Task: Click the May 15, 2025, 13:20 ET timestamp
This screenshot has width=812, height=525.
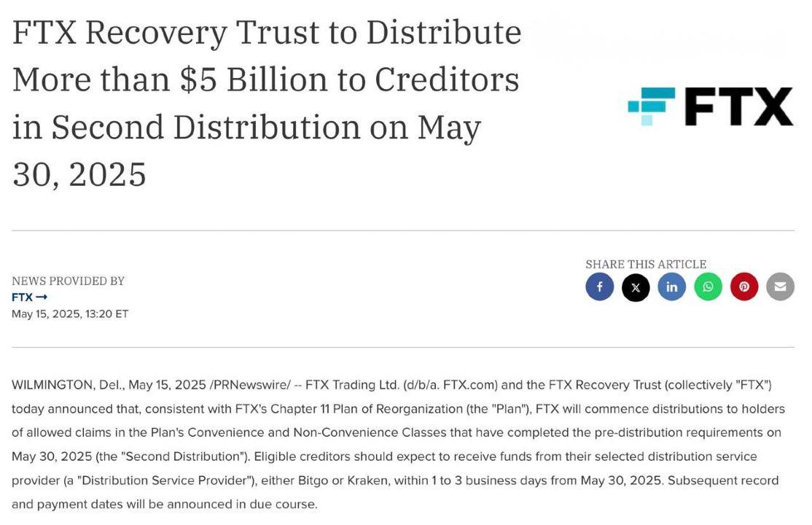Action: [x=70, y=314]
